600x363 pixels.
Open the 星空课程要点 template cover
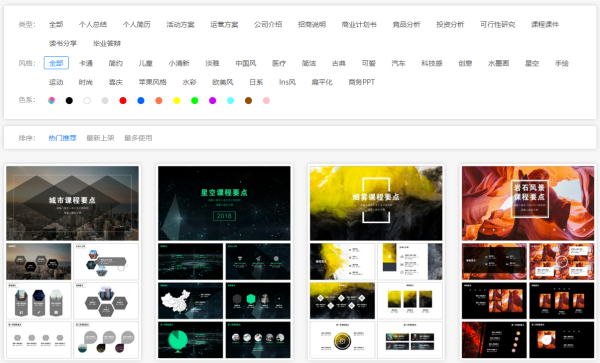coord(224,203)
